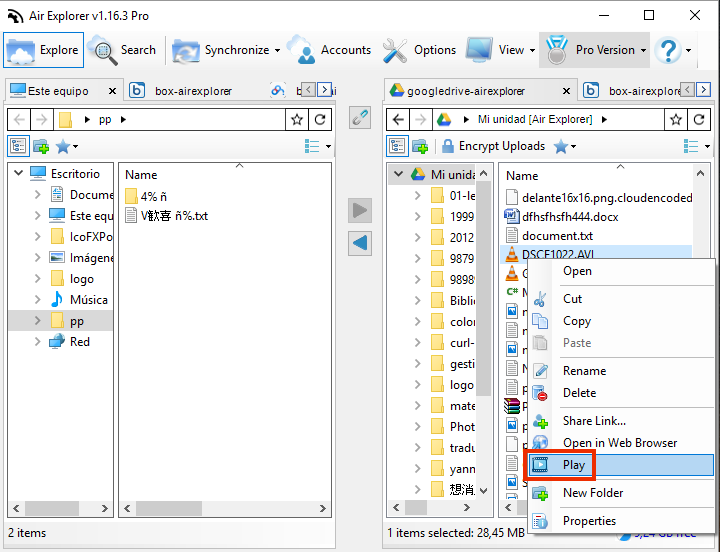Add Google Drive folder to favorites star
The width and height of the screenshot is (720, 552).
(676, 120)
